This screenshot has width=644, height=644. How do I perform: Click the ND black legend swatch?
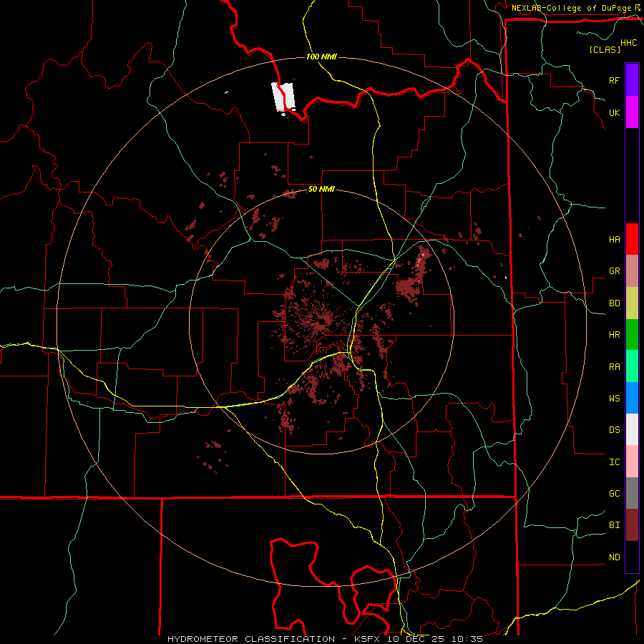pos(632,557)
